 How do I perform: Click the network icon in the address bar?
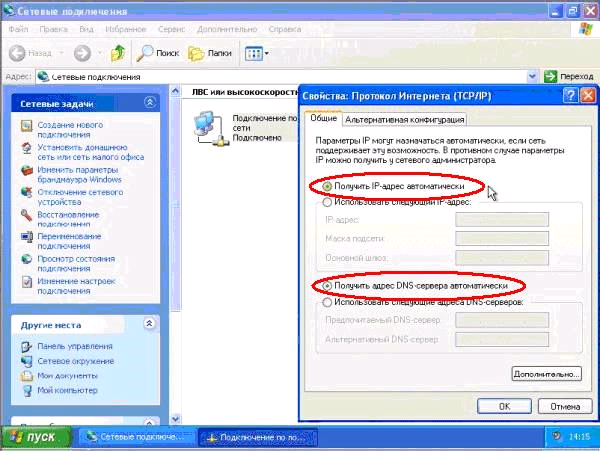point(43,77)
